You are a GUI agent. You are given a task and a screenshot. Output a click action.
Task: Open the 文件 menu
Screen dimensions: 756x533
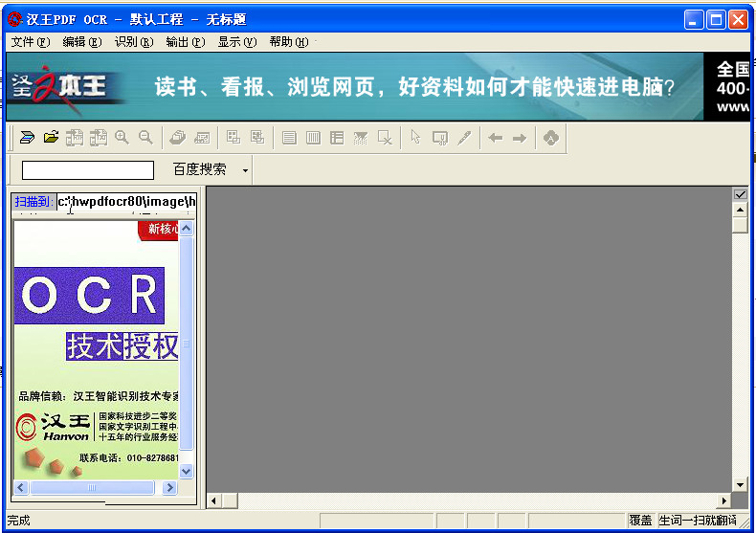click(x=31, y=42)
